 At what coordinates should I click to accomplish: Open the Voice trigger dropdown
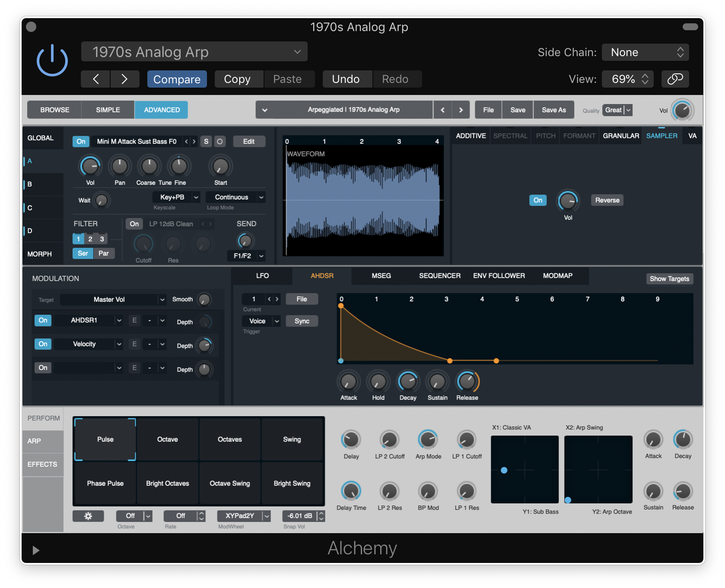point(261,321)
